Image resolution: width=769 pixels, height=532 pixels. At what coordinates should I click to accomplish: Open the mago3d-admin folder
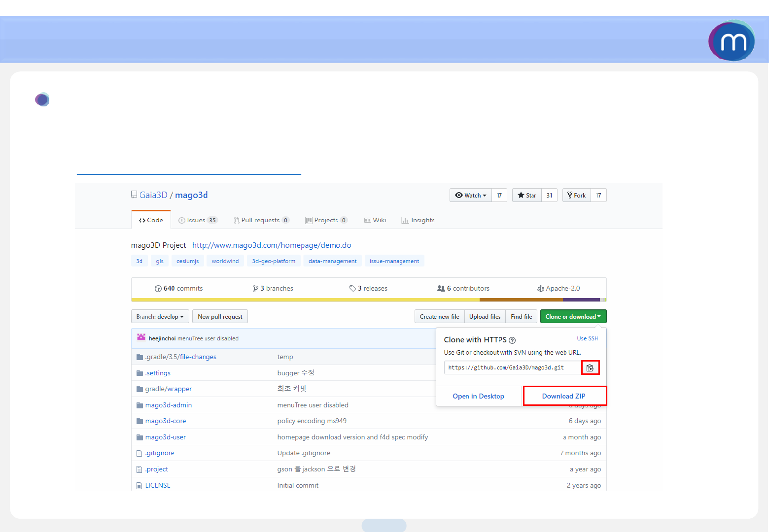click(x=169, y=405)
